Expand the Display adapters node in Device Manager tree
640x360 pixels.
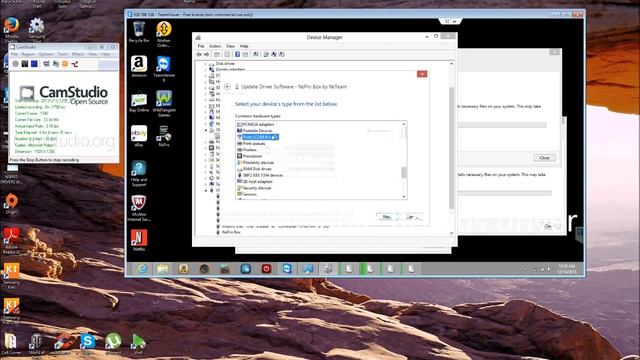tap(205, 70)
